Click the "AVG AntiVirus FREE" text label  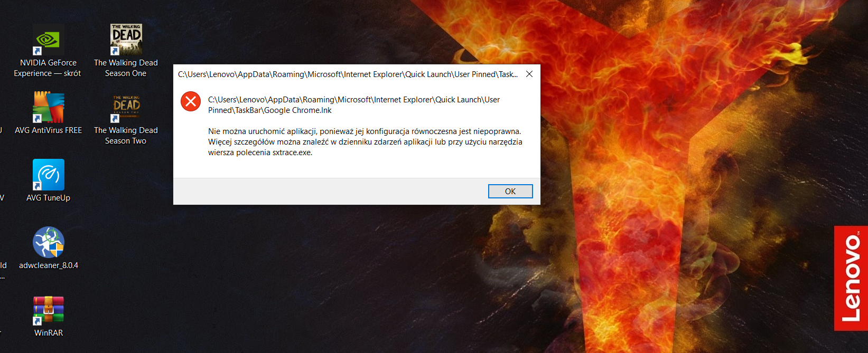point(48,130)
